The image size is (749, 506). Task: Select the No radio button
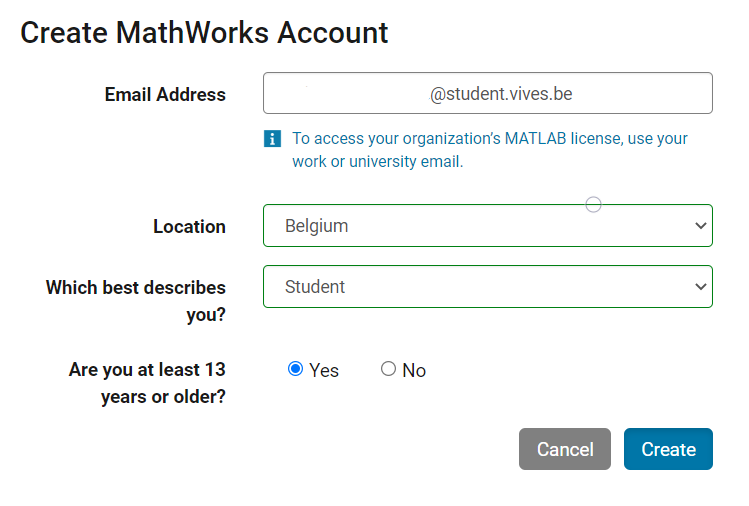point(388,369)
